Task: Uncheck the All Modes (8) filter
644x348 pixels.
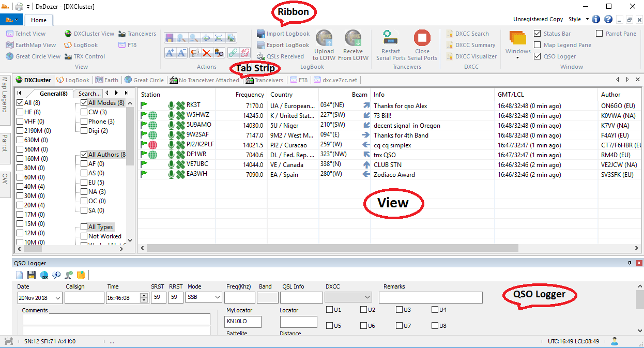Action: pos(84,103)
